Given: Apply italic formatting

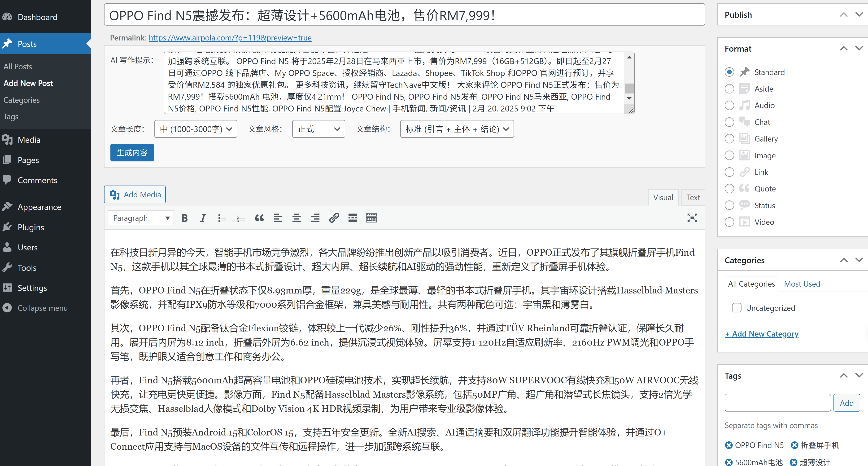Looking at the screenshot, I should pyautogui.click(x=203, y=218).
